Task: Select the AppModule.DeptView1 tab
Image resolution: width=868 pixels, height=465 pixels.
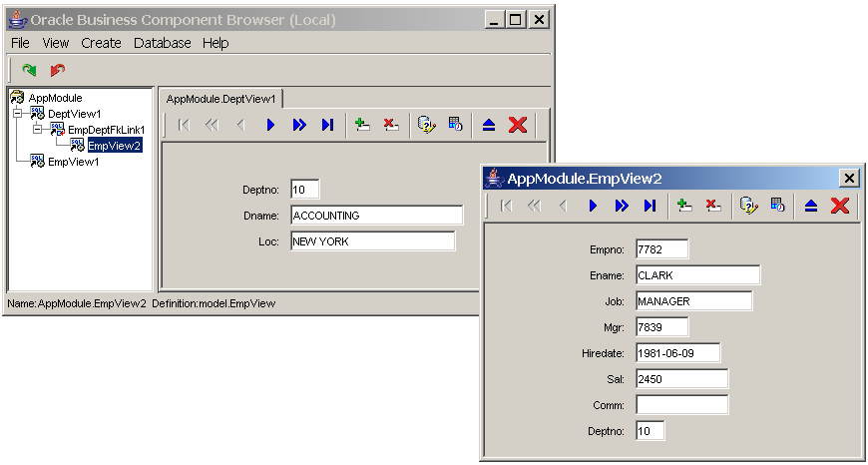Action: [220, 99]
